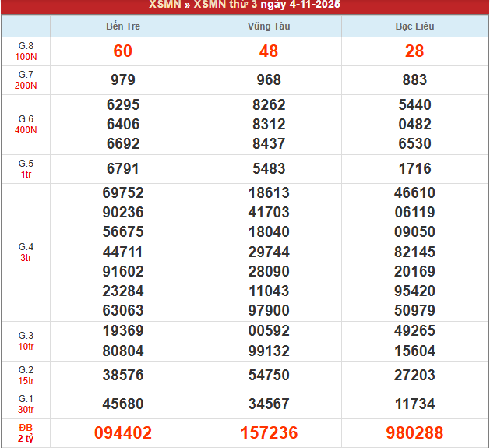This screenshot has width=490, height=448.
Task: Select G.5 number 1716
Action: tap(414, 169)
